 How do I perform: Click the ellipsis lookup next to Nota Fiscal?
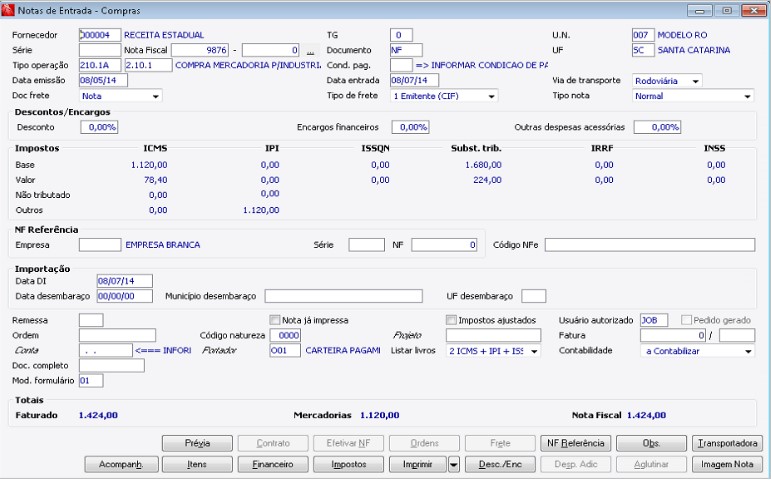click(310, 50)
